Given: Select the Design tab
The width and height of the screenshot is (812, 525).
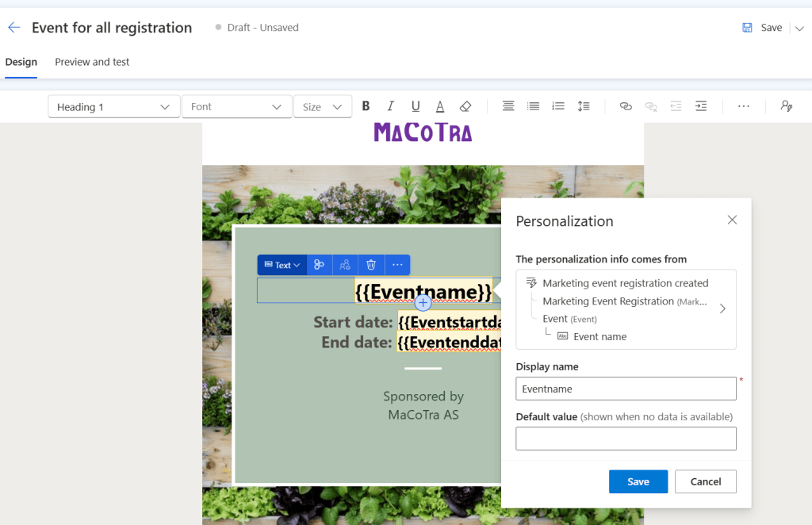Looking at the screenshot, I should pos(21,62).
